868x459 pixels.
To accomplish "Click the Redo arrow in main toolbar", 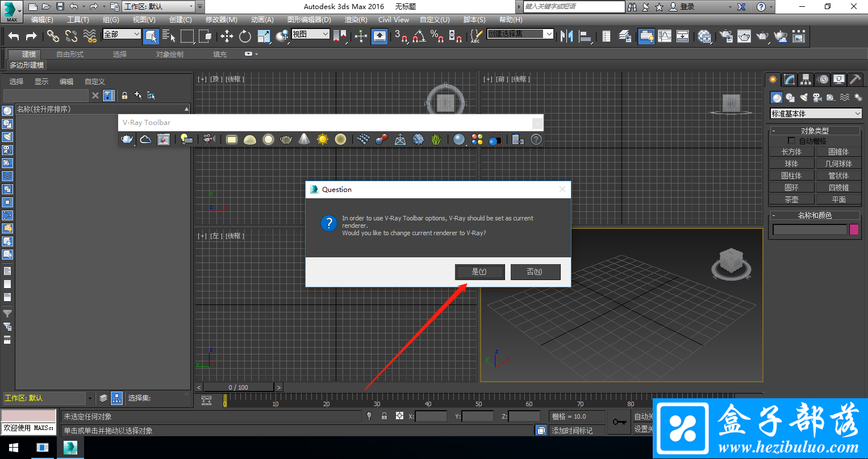I will (31, 36).
